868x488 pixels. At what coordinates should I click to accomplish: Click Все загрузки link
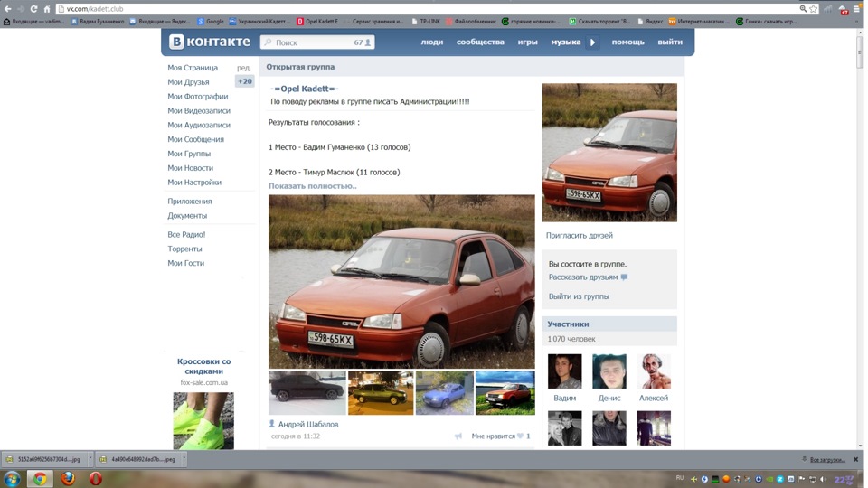pyautogui.click(x=827, y=460)
